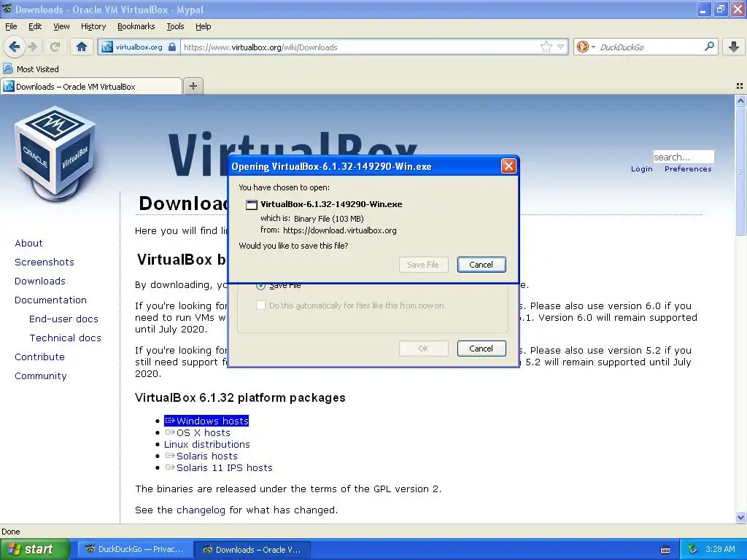Click the DuckDuckGo search input field
Image resolution: width=747 pixels, height=560 pixels.
[650, 47]
